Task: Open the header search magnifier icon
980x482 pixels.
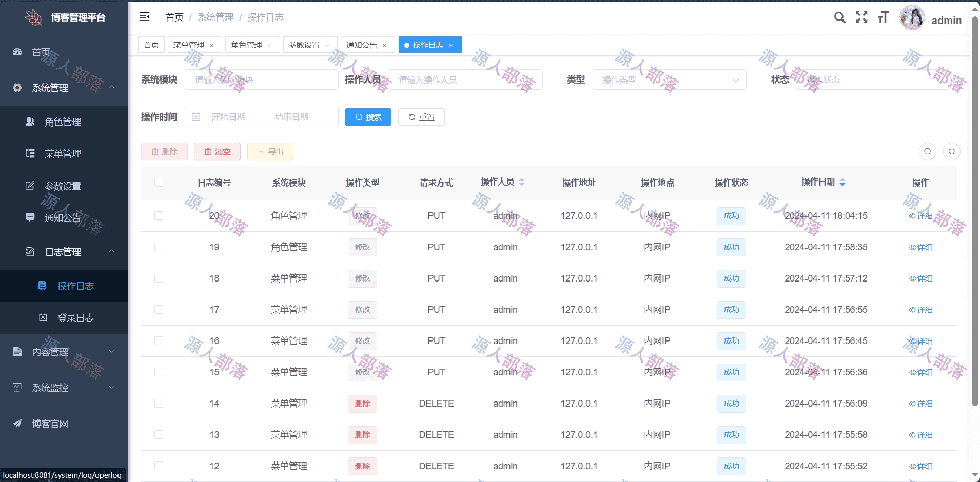Action: [x=839, y=17]
